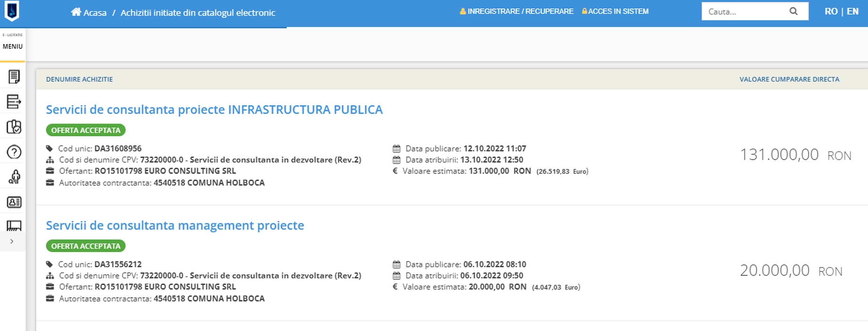Viewport: 868px width, 331px height.
Task: Click VALOARE CUMPARARE DIRECTA column header
Action: (790, 79)
